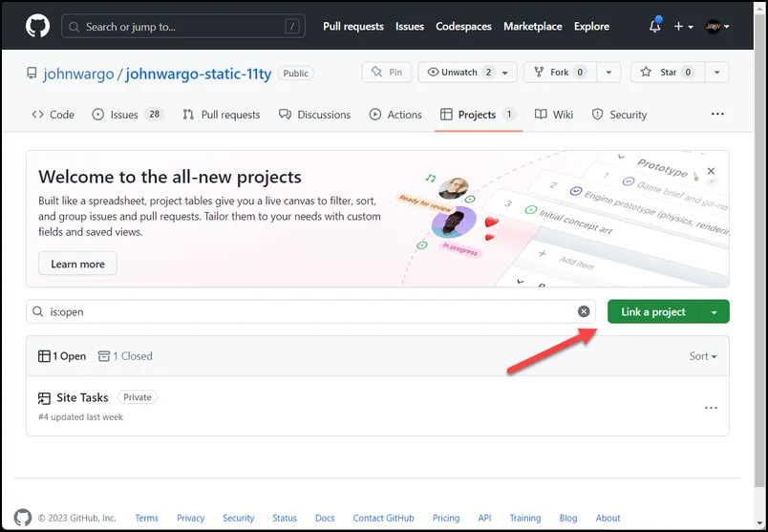This screenshot has width=768, height=532.
Task: Open the notifications bell
Action: point(655,26)
